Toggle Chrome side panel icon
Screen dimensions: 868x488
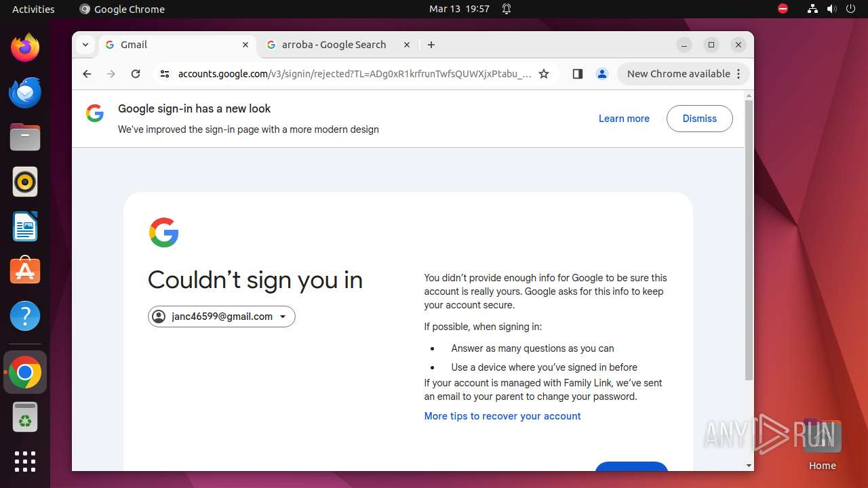pyautogui.click(x=578, y=74)
